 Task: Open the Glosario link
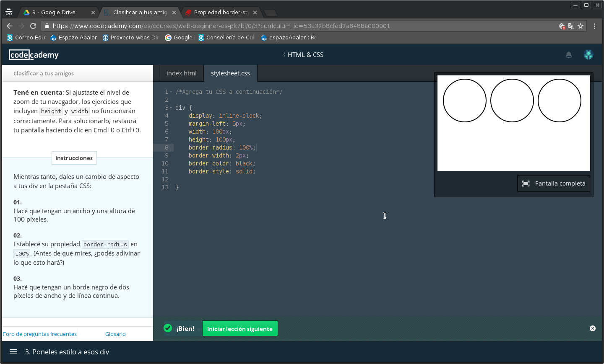(x=115, y=334)
